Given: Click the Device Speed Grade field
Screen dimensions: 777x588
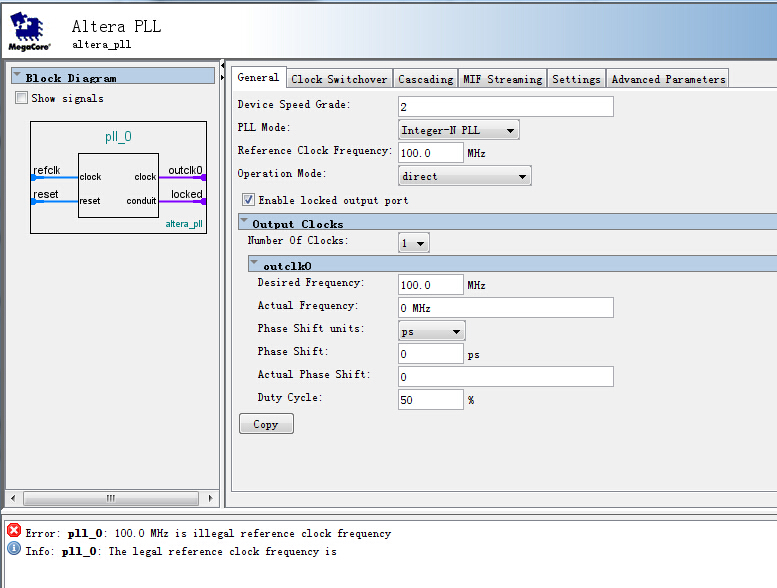Looking at the screenshot, I should pos(506,107).
